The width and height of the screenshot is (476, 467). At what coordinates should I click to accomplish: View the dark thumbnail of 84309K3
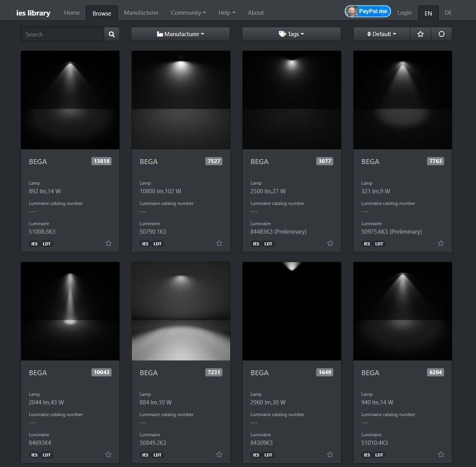[x=292, y=311]
